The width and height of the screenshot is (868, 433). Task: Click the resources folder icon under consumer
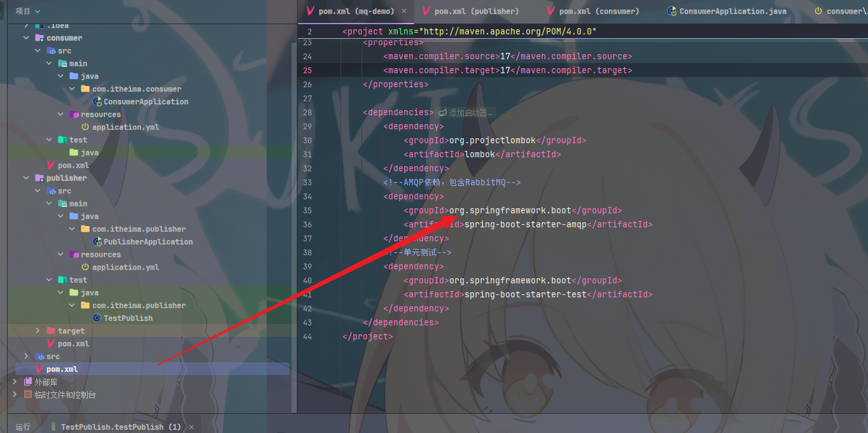click(x=74, y=115)
